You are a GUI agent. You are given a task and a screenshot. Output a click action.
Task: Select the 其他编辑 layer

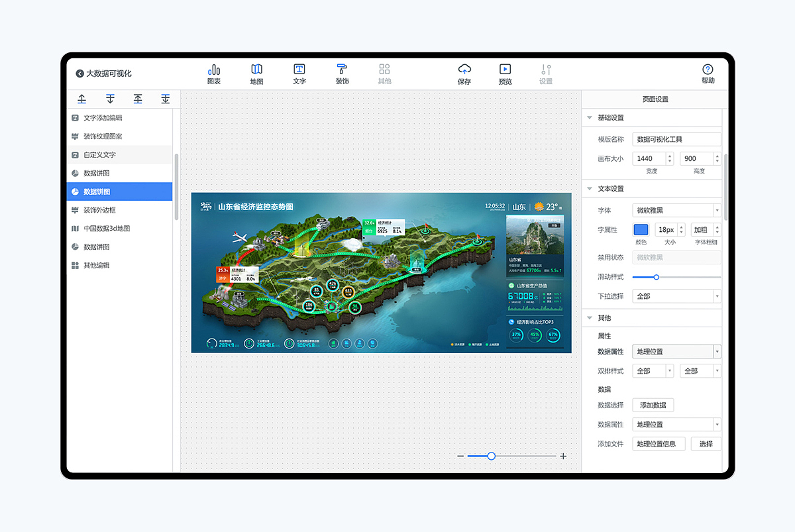point(119,265)
